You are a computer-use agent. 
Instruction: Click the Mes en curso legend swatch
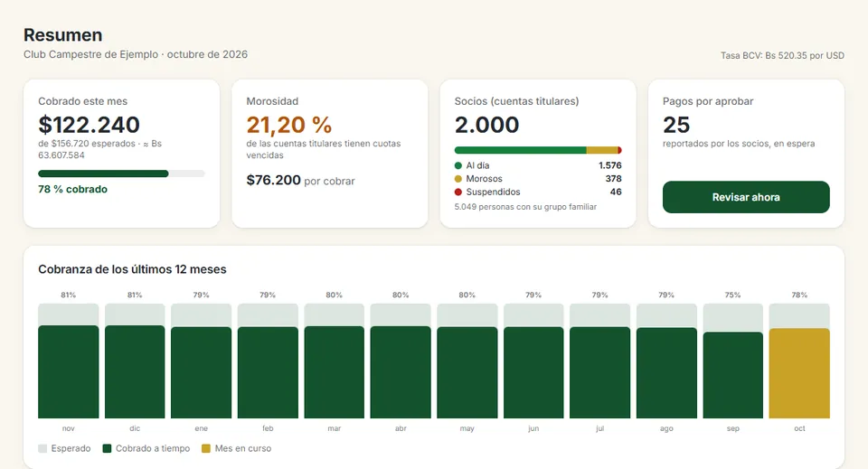pyautogui.click(x=206, y=448)
